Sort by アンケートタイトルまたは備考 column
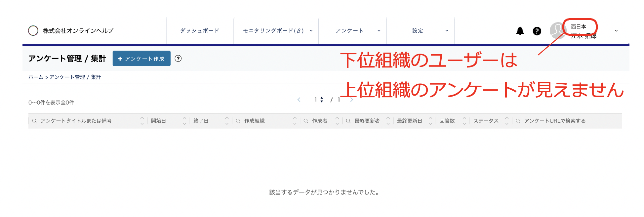 tap(142, 121)
